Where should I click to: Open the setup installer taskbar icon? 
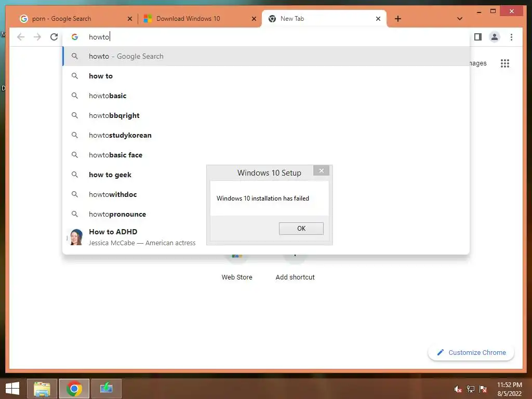point(106,389)
